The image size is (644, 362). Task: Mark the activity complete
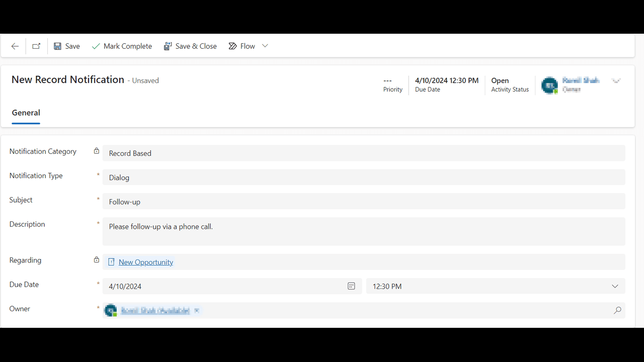pos(122,46)
